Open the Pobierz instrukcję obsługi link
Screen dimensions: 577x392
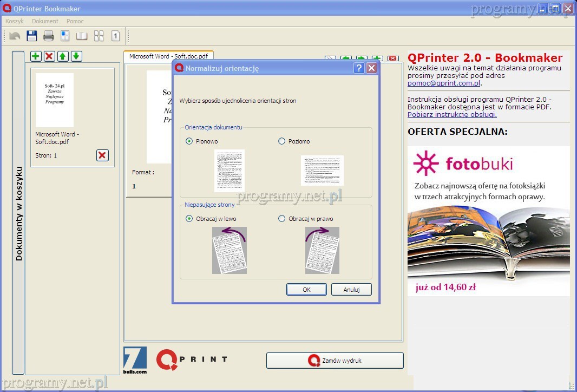tap(452, 114)
